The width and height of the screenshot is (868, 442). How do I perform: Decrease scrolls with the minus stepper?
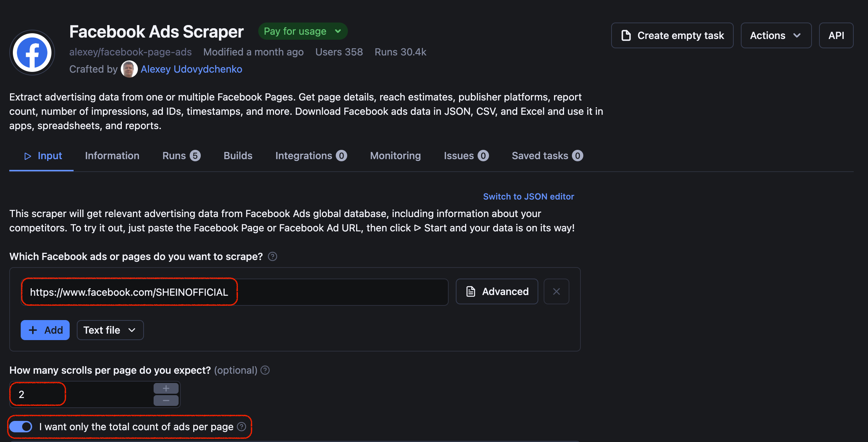(x=166, y=401)
